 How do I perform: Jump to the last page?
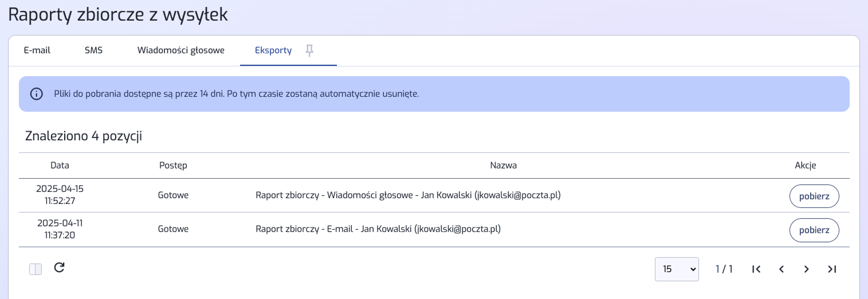(832, 269)
